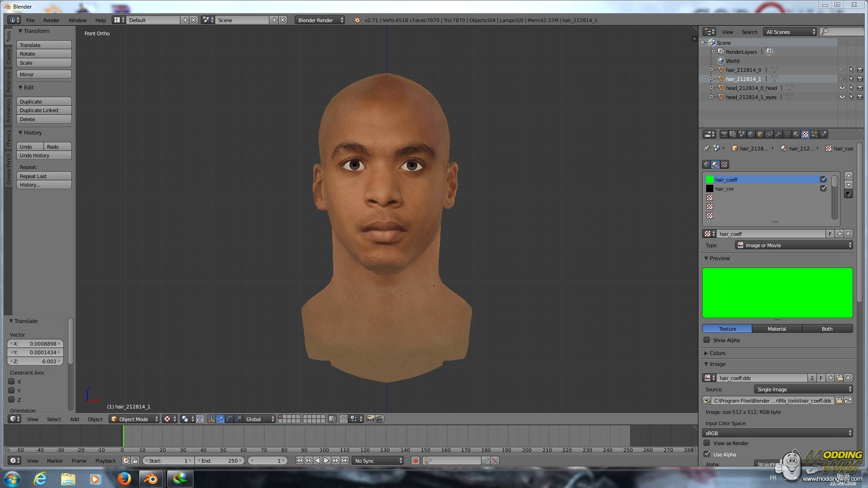Switch preview to the Material tab
Image resolution: width=868 pixels, height=488 pixels.
[777, 329]
